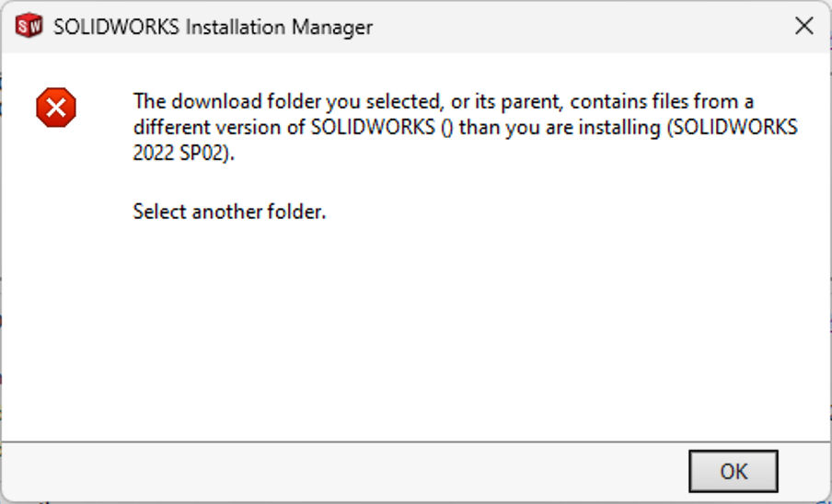Viewport: 832px width, 504px height.
Task: Click "The download folder" at message start
Action: tap(215, 101)
